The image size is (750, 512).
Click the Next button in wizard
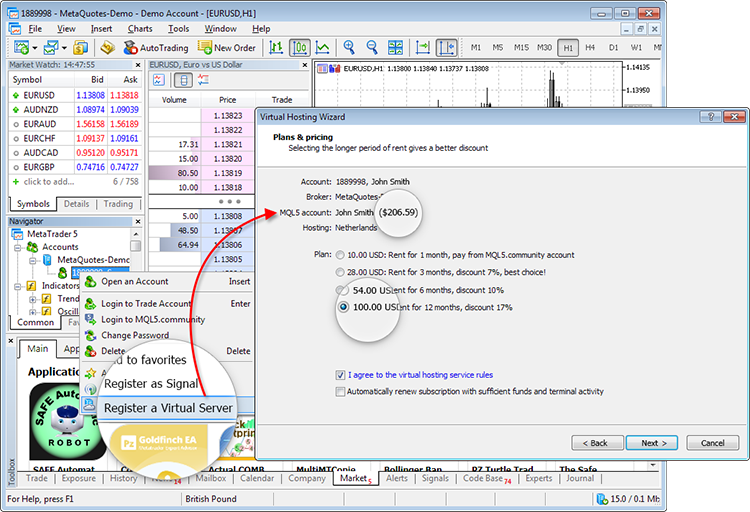(653, 443)
